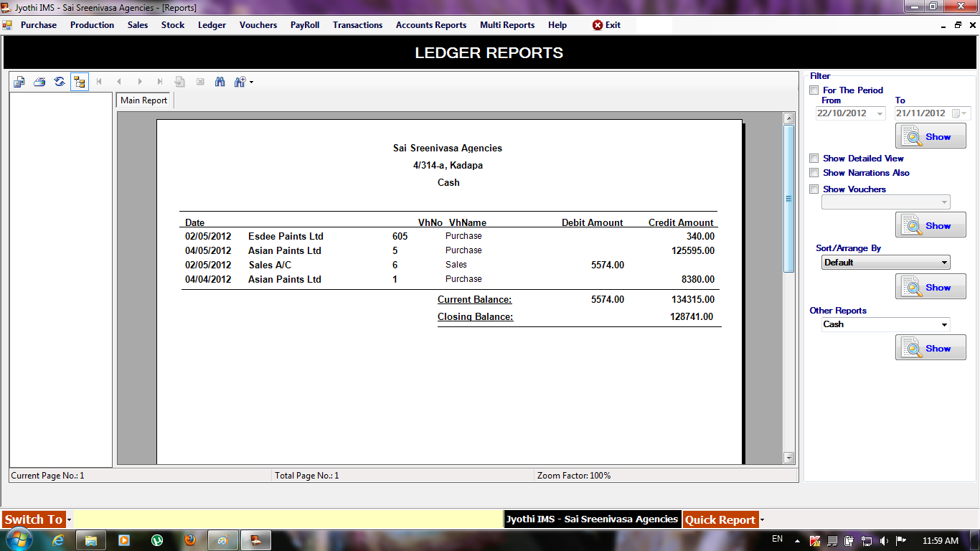This screenshot has width=980, height=551.
Task: Open the Ledger menu
Action: pos(212,25)
